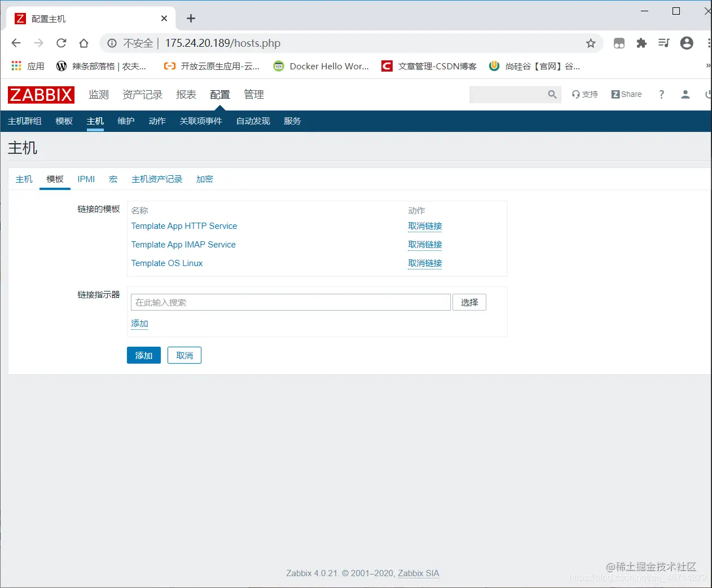Switch to the 主机 form tab

[x=24, y=179]
